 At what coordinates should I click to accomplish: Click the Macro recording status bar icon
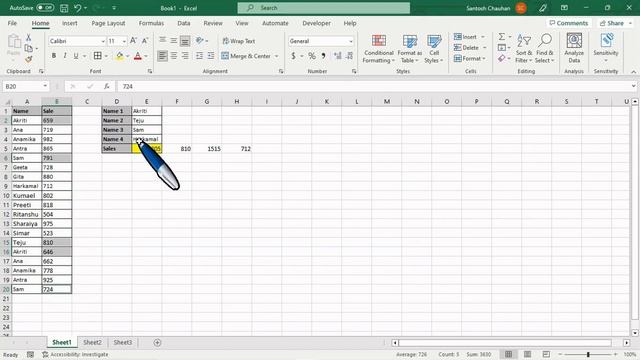tap(30, 354)
